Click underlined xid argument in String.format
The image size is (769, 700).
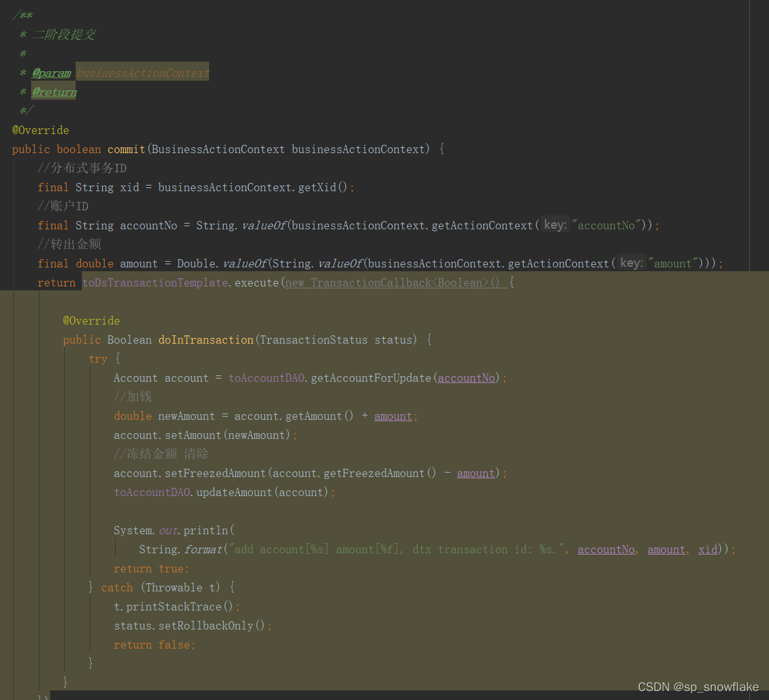[x=708, y=549]
